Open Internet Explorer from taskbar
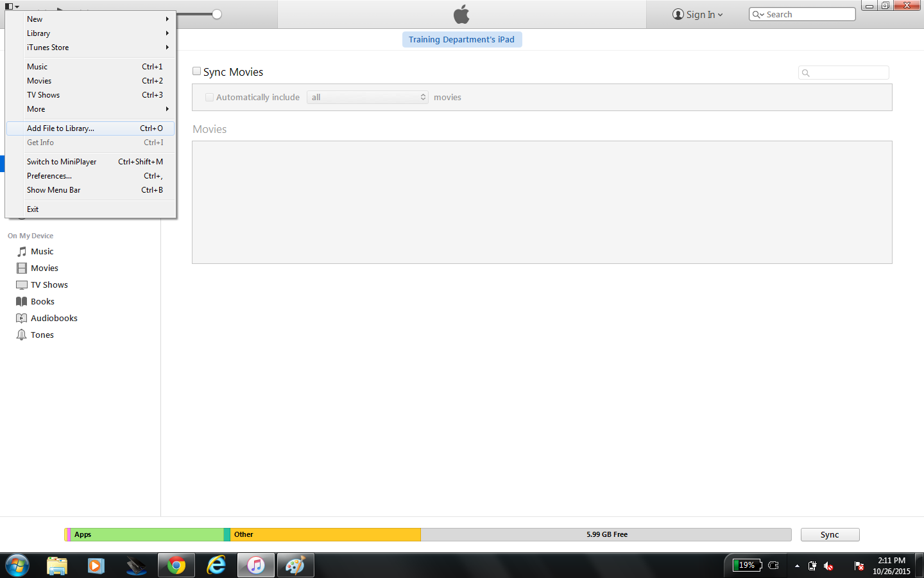Screen dimensions: 924x578 [x=216, y=566]
